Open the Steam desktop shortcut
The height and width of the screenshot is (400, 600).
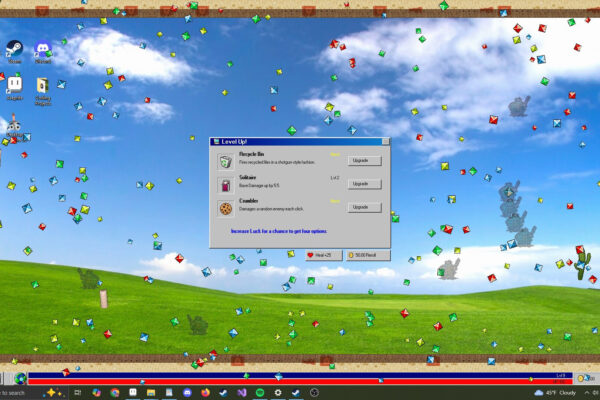[15, 51]
